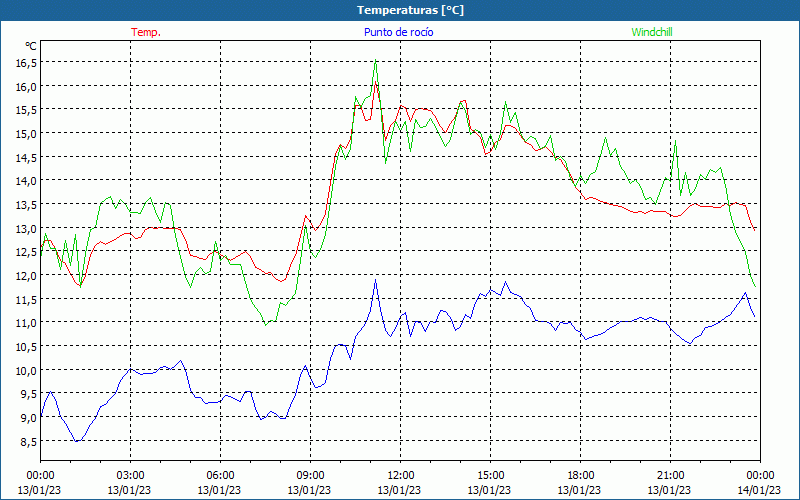Select the red "Temp." legend label
Image resolution: width=800 pixels, height=500 pixels.
point(146,32)
